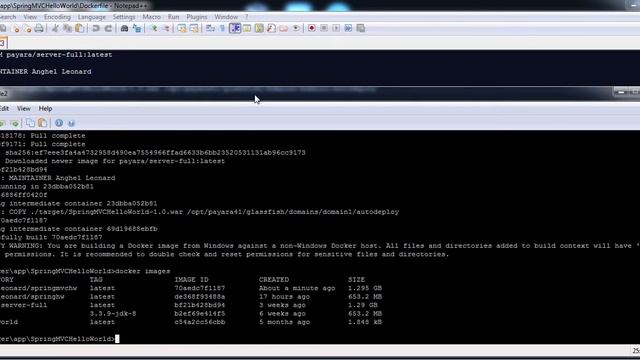Image resolution: width=640 pixels, height=360 pixels.
Task: Show the document map panel icon
Action: (x=259, y=28)
